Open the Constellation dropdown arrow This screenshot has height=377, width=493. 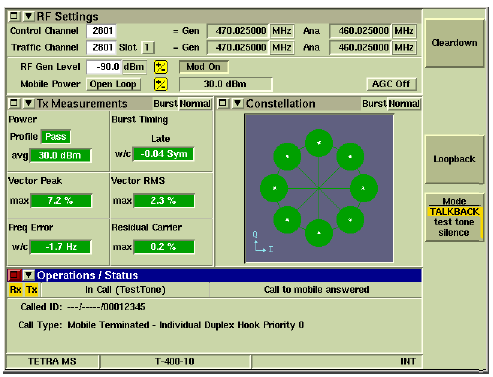tap(237, 103)
